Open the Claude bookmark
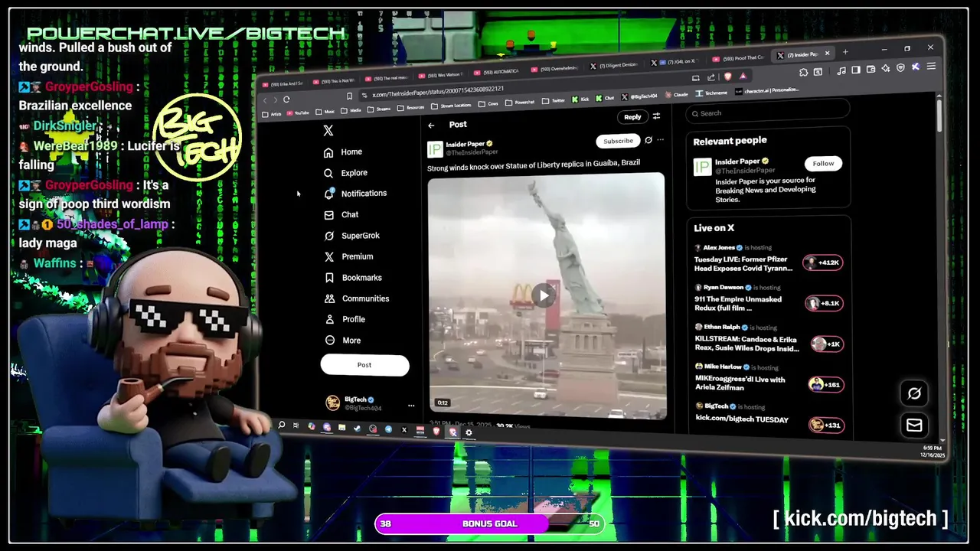The image size is (980, 551). coord(676,94)
